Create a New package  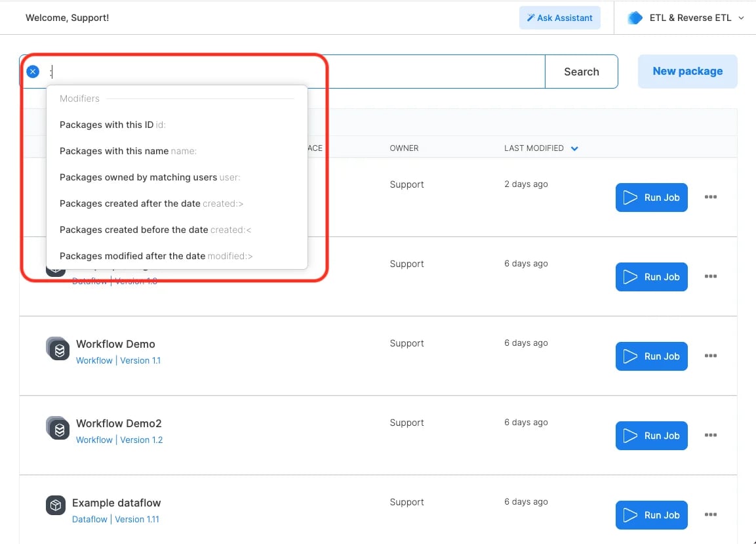688,72
